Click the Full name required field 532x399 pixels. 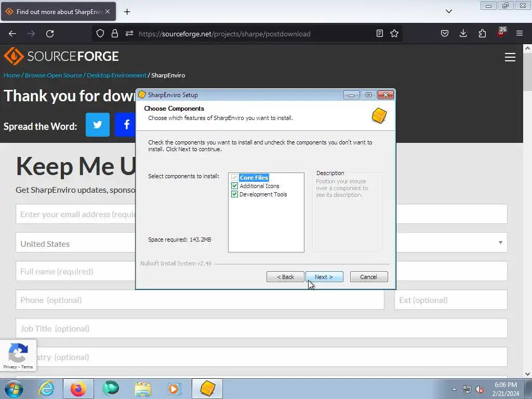click(75, 271)
